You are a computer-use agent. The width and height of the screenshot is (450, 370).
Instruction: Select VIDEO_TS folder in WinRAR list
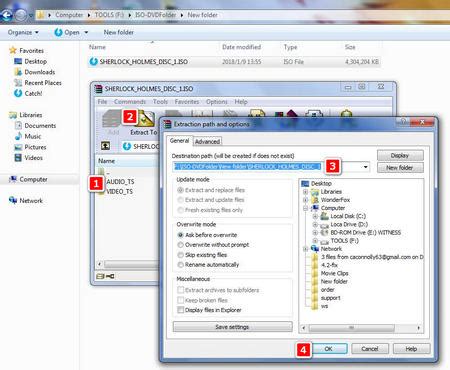point(116,192)
